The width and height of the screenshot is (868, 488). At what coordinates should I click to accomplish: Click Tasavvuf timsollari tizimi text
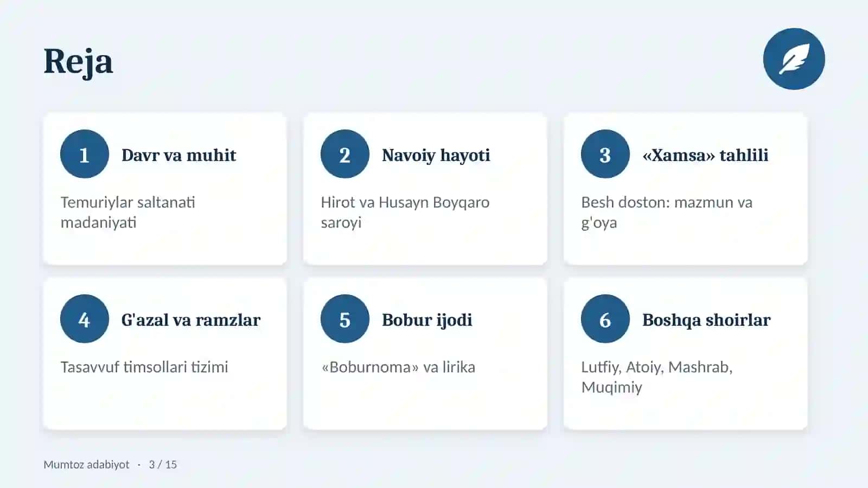tap(144, 367)
